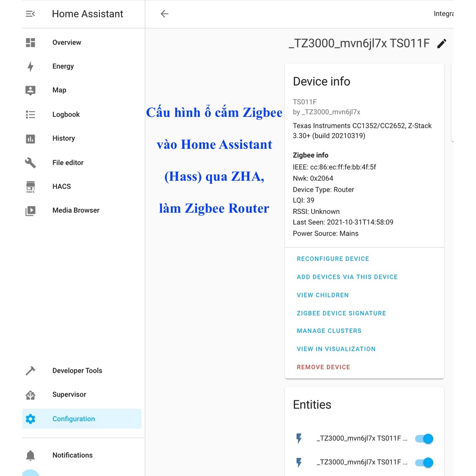The image size is (476, 476).
Task: Click Add Devices Via This Device
Action: (347, 277)
